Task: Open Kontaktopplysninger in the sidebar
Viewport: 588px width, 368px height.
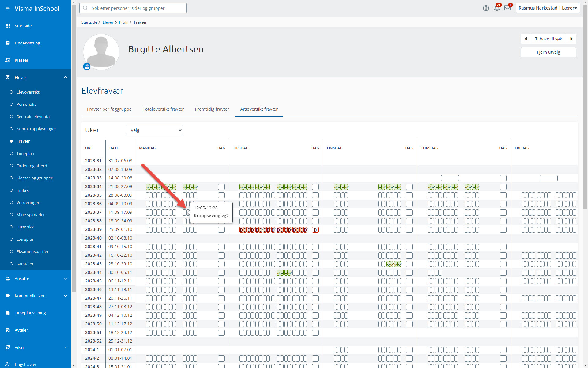Action: pyautogui.click(x=36, y=129)
